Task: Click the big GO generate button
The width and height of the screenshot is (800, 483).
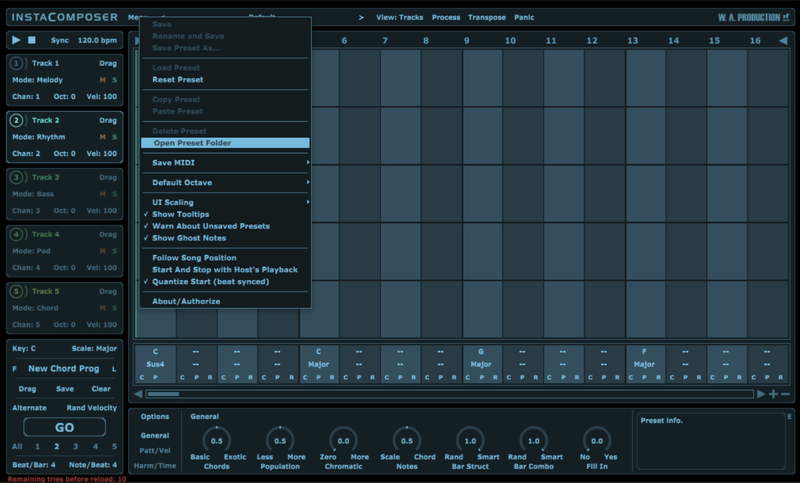Action: point(64,427)
